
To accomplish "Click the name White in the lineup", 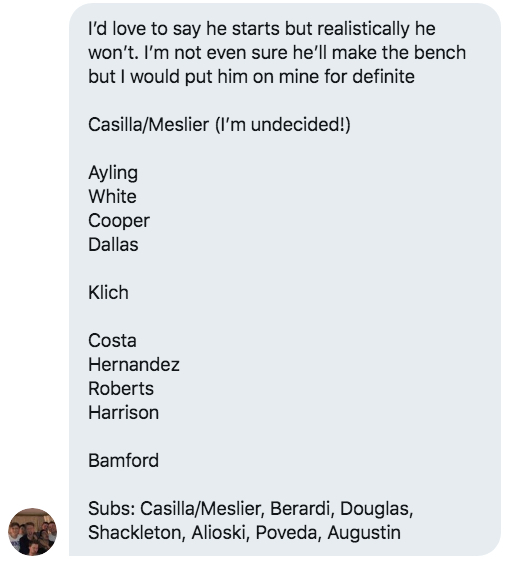I will (112, 197).
